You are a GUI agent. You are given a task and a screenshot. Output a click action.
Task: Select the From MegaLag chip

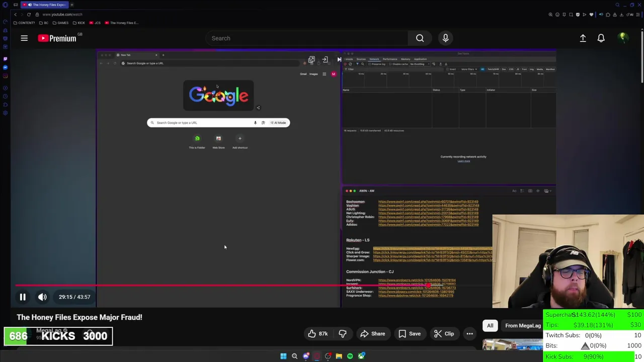point(523,326)
